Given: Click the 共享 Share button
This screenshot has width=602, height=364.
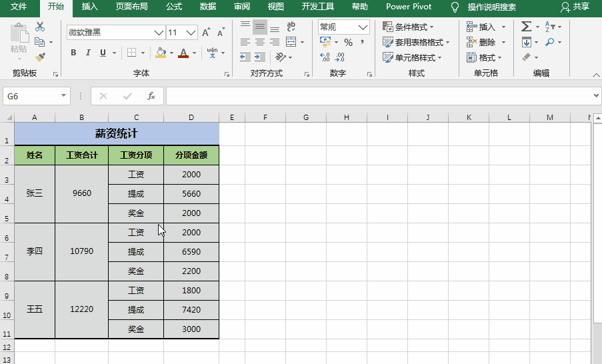Looking at the screenshot, I should (x=575, y=7).
